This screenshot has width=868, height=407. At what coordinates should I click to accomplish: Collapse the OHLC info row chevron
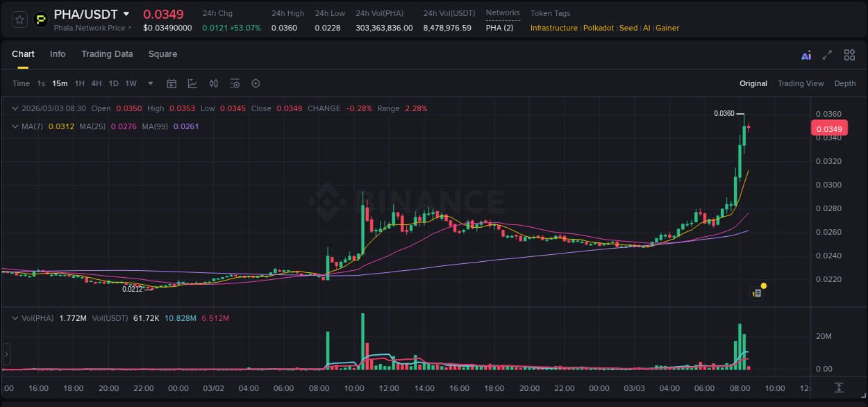pyautogui.click(x=15, y=108)
